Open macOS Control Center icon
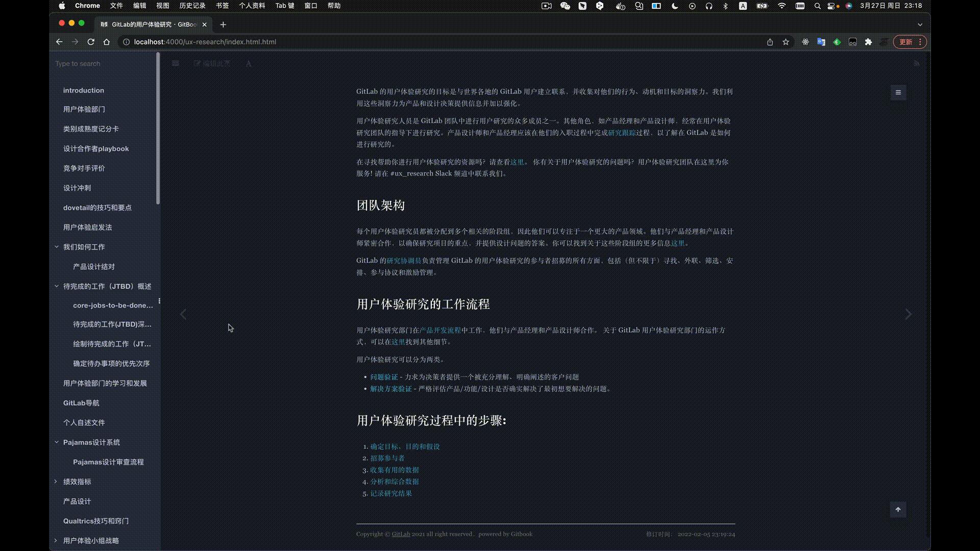980x551 pixels. pos(832,6)
